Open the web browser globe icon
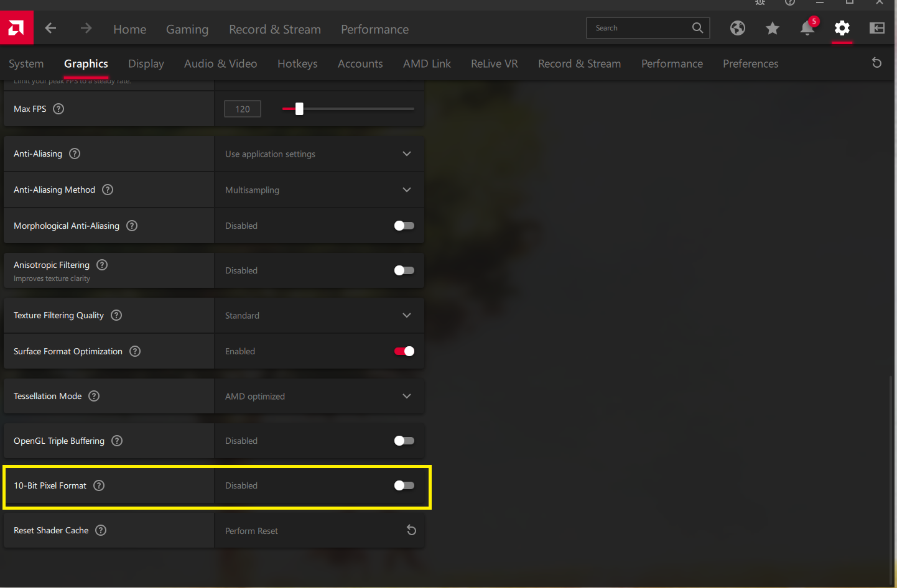 (738, 28)
